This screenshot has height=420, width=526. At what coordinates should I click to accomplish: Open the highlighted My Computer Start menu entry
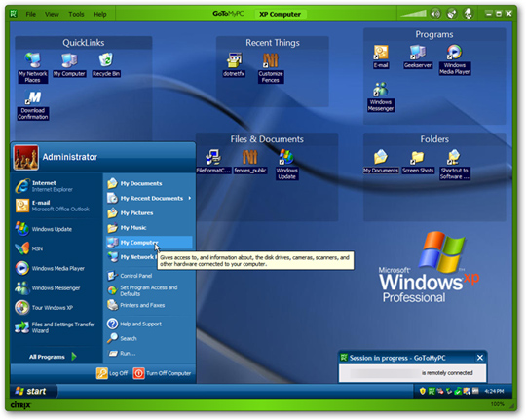[149, 243]
